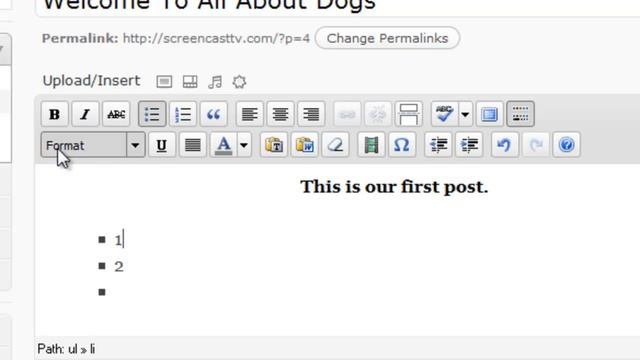The height and width of the screenshot is (360, 640).
Task: Paste from Word
Action: click(x=304, y=145)
